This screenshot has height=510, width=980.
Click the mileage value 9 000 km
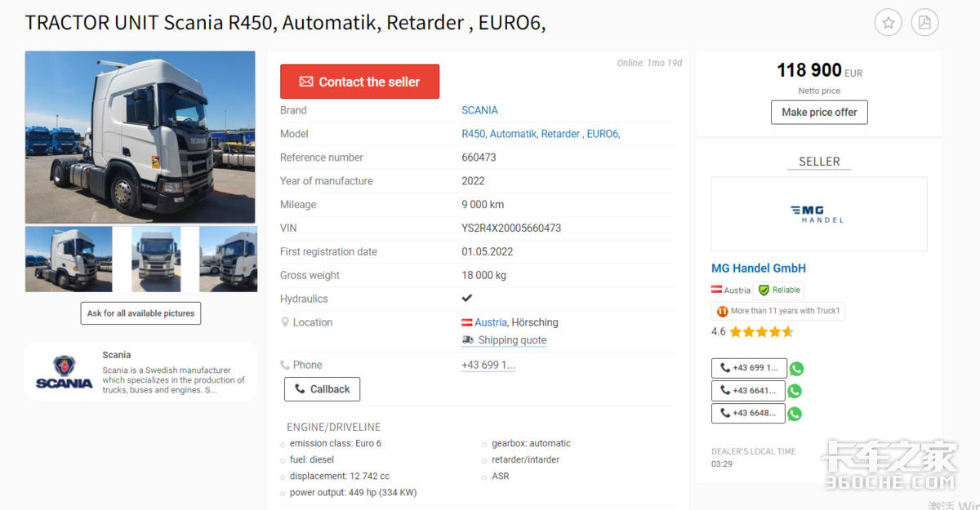click(483, 205)
